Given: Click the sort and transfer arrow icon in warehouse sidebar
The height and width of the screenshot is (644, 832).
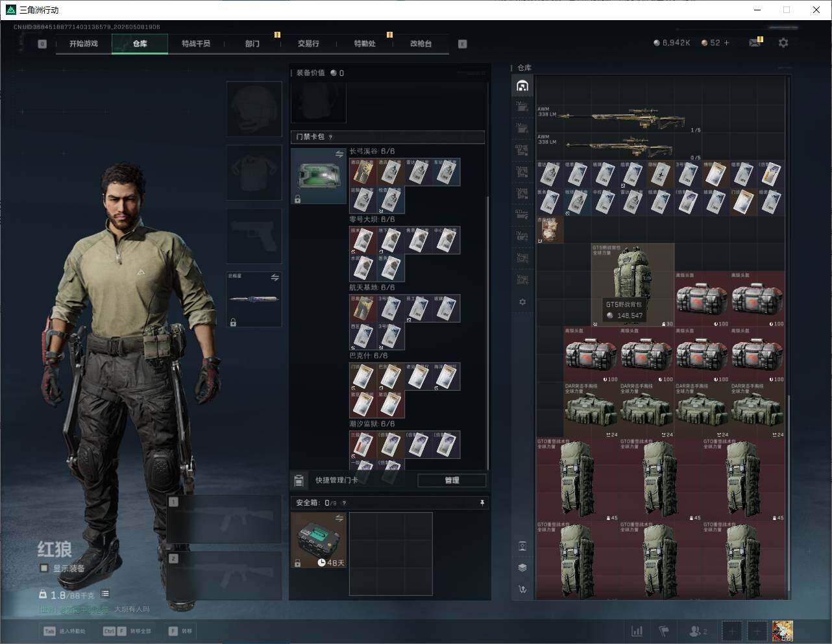Looking at the screenshot, I should 522,589.
